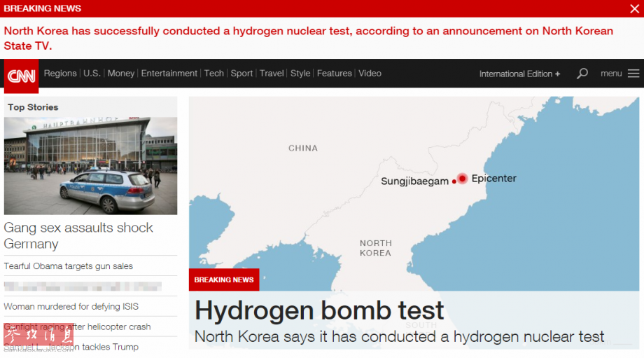Click the red Epicenter marker on map

coord(462,179)
